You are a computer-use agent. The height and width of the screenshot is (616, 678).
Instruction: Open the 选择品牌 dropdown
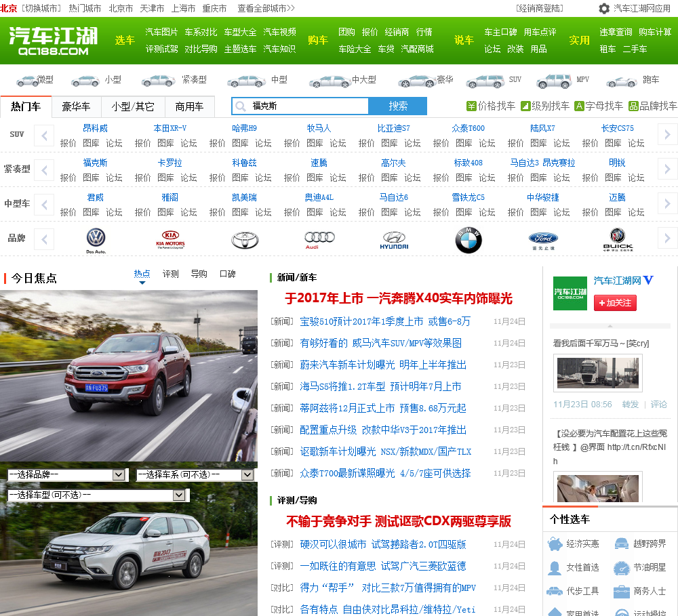click(66, 474)
